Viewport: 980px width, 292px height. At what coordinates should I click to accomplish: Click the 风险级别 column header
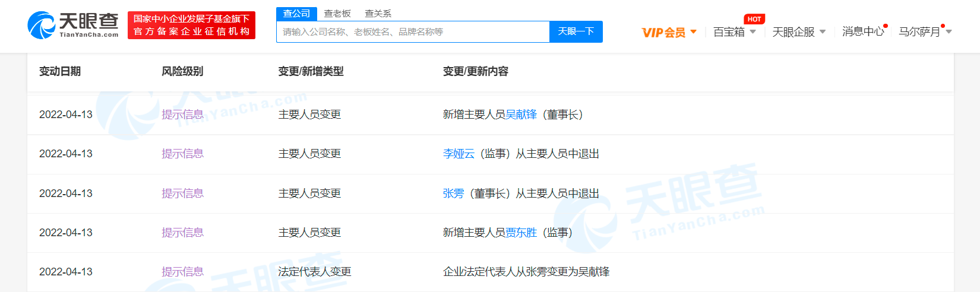(x=182, y=71)
